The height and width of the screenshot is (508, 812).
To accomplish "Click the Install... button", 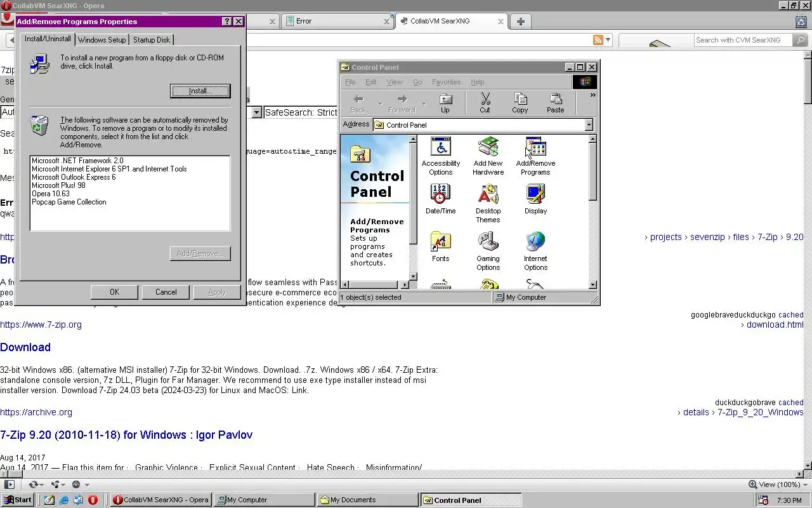I will point(200,91).
